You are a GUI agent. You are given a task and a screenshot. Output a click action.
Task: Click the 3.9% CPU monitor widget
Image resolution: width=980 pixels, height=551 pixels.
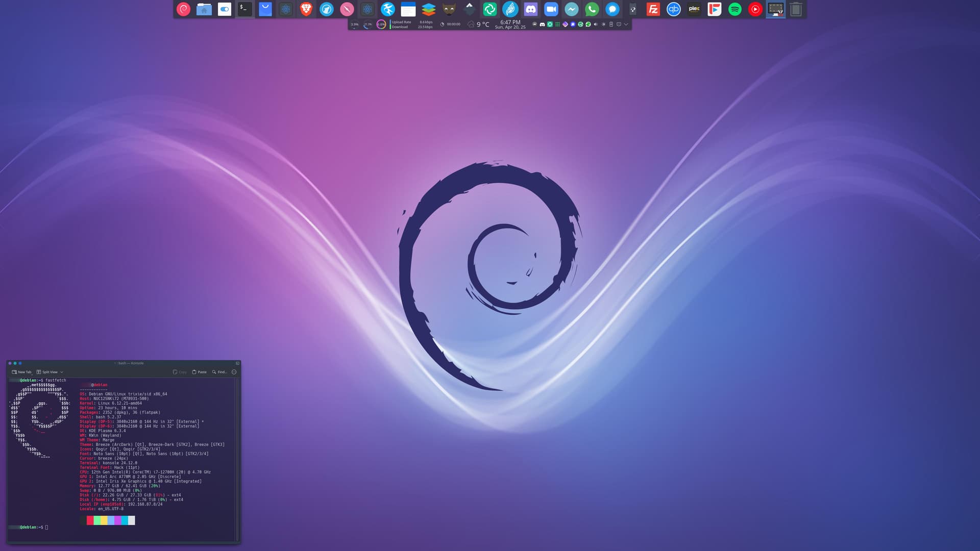[x=354, y=24]
